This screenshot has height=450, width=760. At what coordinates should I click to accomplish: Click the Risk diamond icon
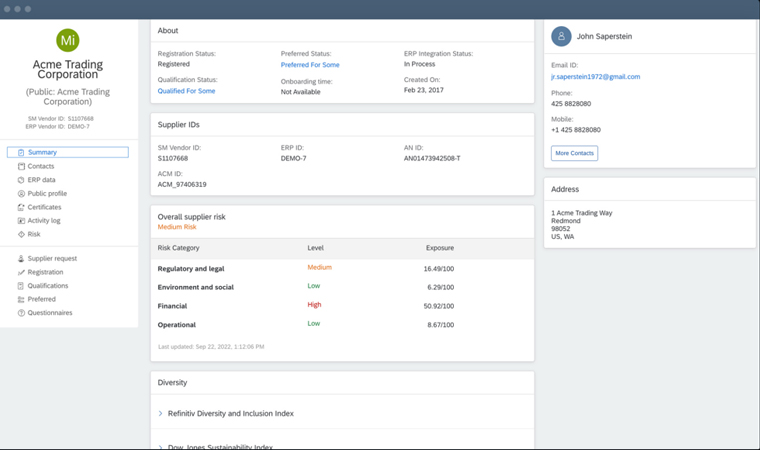pos(21,235)
